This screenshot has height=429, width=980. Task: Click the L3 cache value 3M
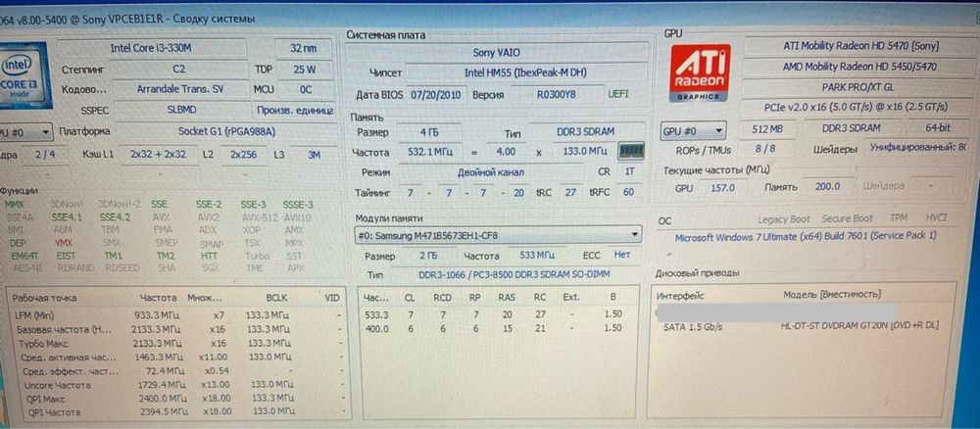tap(314, 154)
